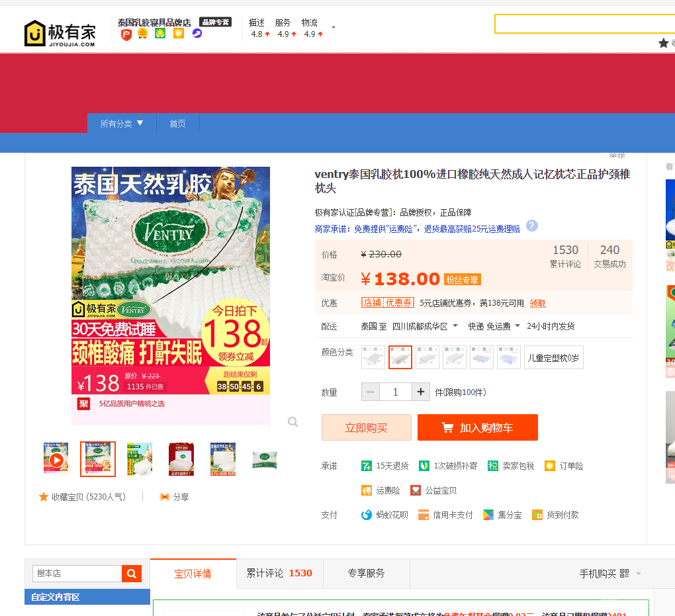Click the 公益宝贝 red heart icon

click(416, 490)
